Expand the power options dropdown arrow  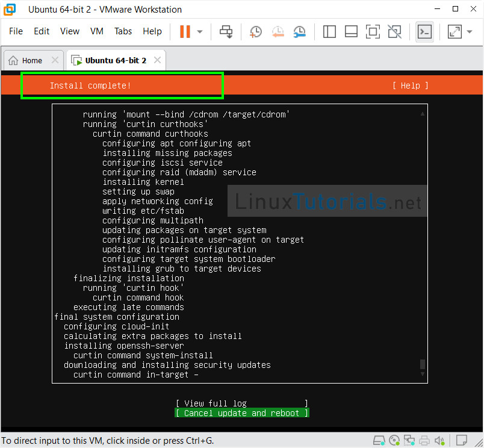pos(200,31)
